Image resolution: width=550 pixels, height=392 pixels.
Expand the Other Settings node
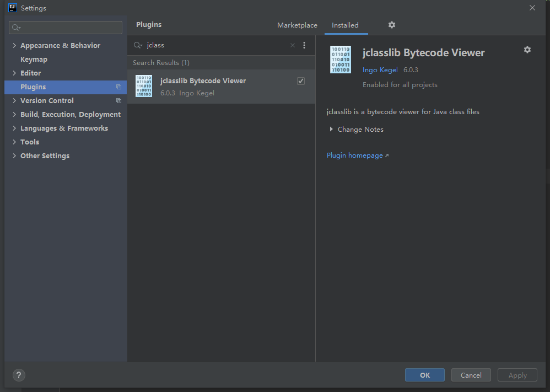pyautogui.click(x=14, y=156)
